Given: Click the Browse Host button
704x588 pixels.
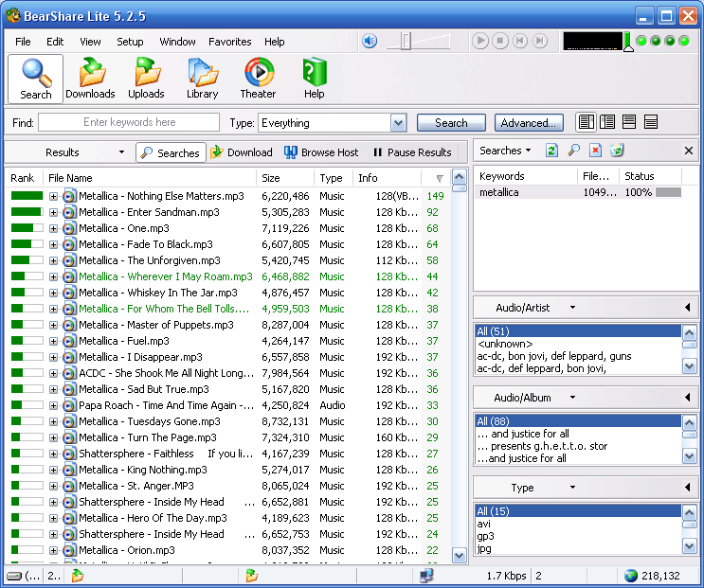Looking at the screenshot, I should [321, 152].
